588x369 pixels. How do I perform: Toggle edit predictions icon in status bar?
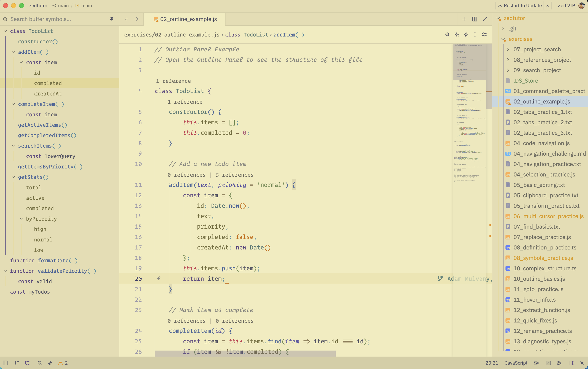(537, 363)
